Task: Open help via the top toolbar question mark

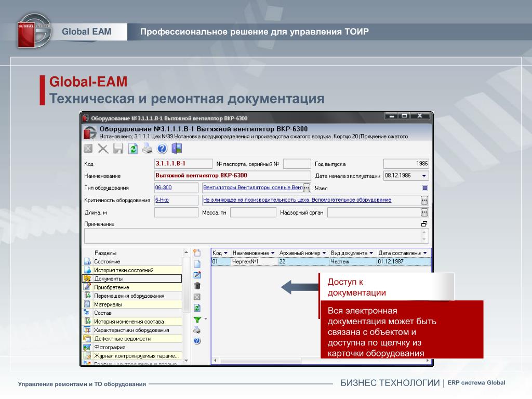Action: coord(162,149)
